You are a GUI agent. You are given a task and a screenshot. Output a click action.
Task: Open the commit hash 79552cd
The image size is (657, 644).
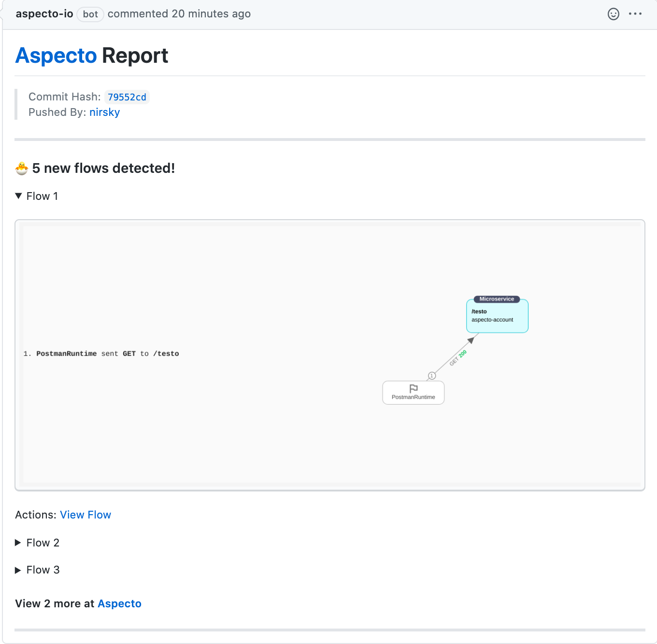click(127, 97)
